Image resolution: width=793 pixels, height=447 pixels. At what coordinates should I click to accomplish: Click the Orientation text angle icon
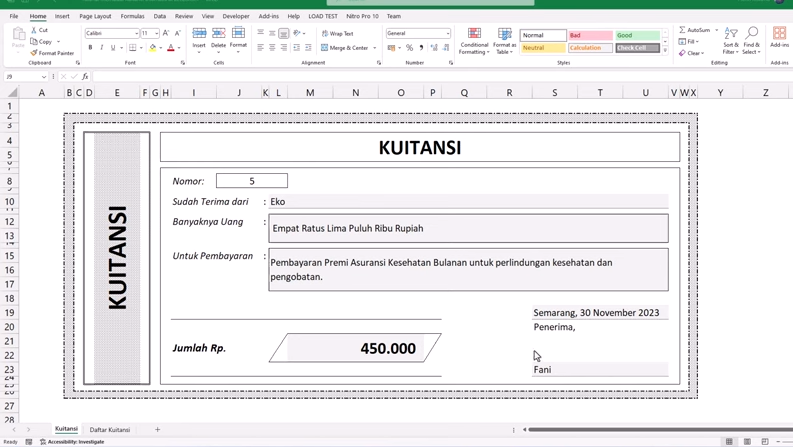pos(297,33)
